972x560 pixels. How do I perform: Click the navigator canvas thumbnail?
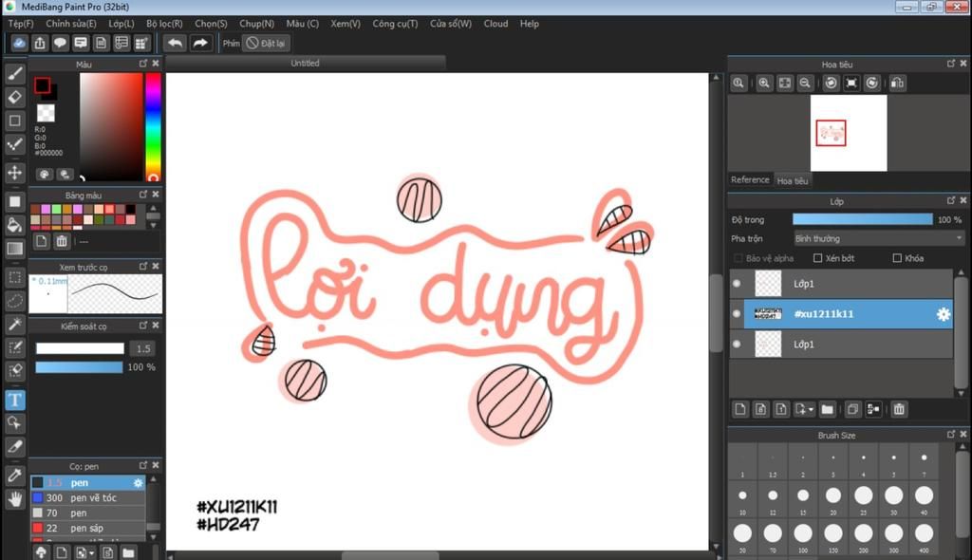(x=849, y=133)
